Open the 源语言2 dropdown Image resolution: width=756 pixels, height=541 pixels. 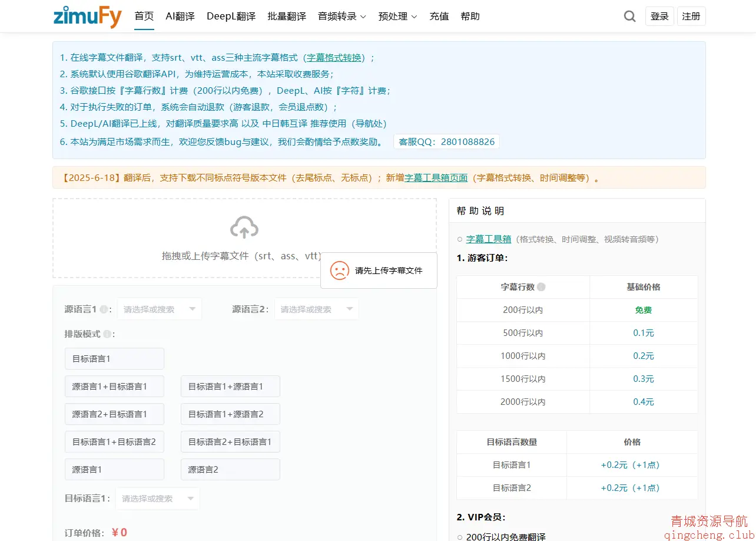[316, 309]
